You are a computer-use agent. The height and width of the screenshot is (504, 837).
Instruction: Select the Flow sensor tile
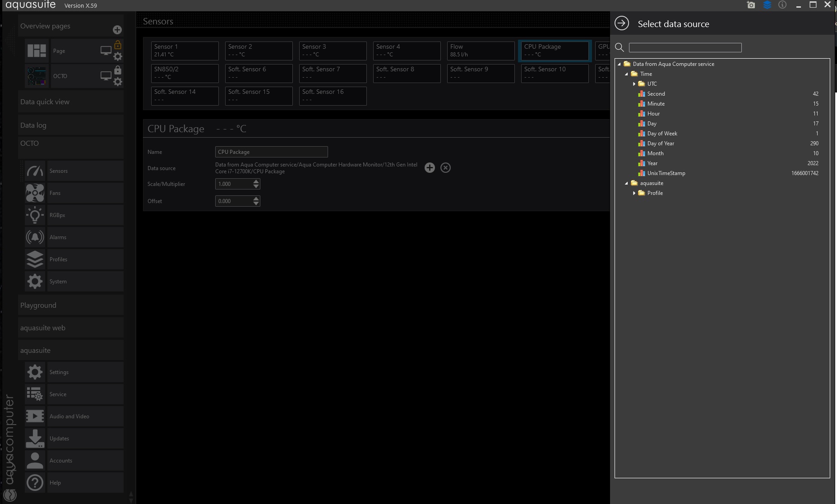pos(481,51)
